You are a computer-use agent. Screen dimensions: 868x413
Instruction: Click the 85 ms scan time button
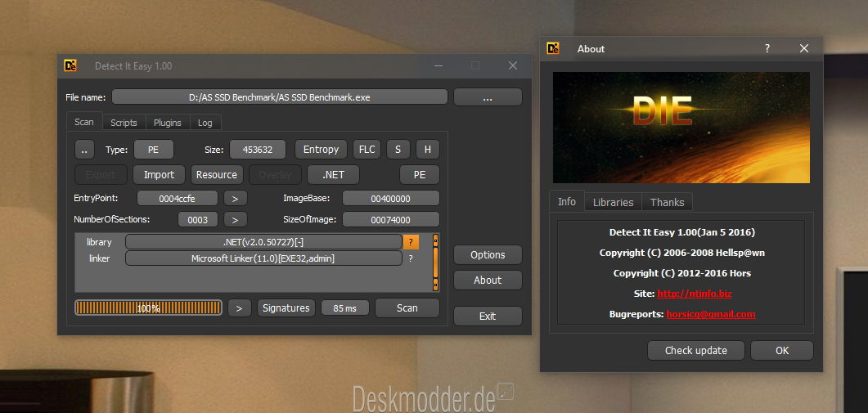pos(345,308)
